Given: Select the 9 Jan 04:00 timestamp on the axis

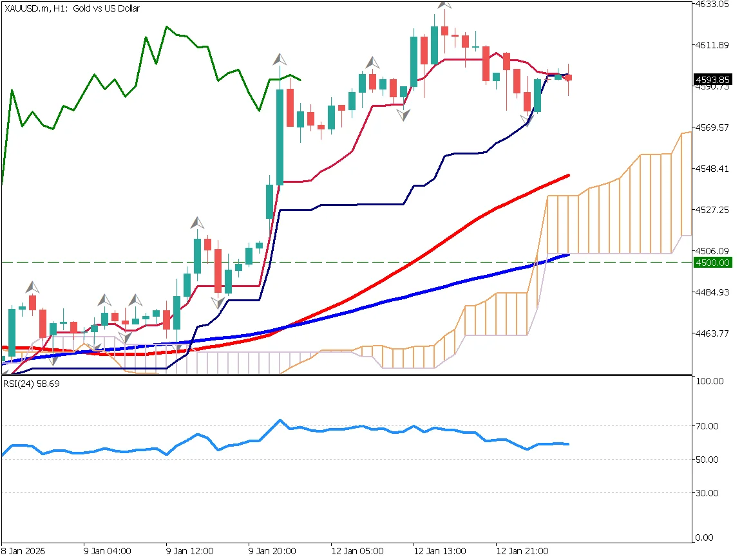Looking at the screenshot, I should 107,551.
